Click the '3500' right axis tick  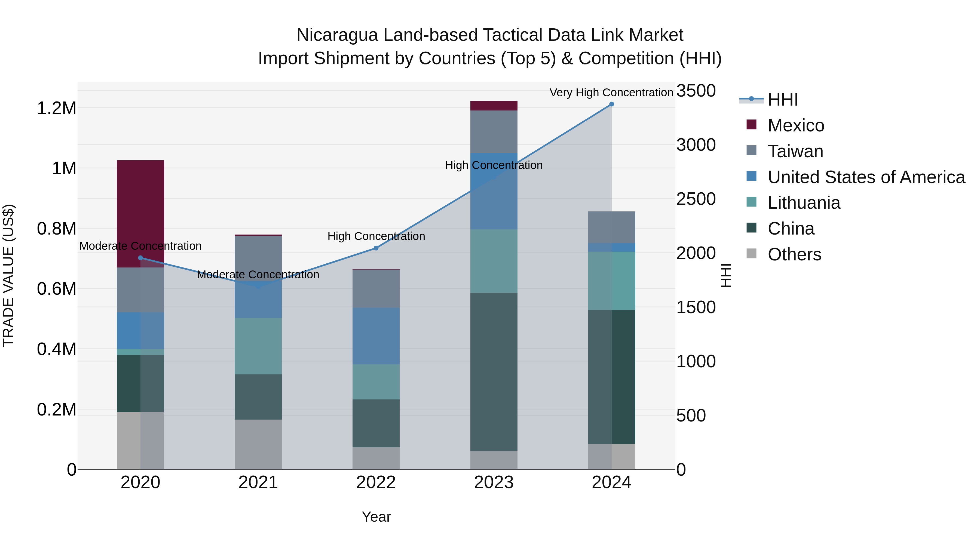pyautogui.click(x=696, y=91)
